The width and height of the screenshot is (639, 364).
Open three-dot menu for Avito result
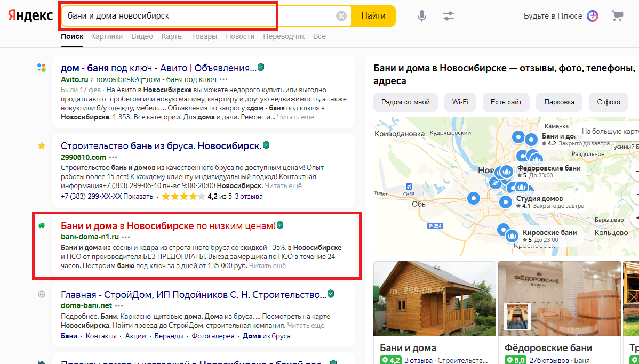pos(223,79)
